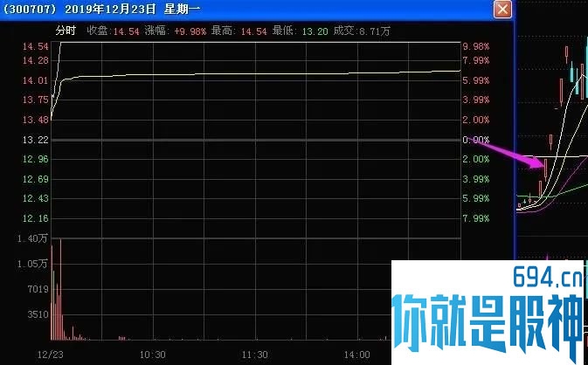This screenshot has width=588, height=365.
Task: Click volume axis label 3510
Action: pyautogui.click(x=38, y=314)
